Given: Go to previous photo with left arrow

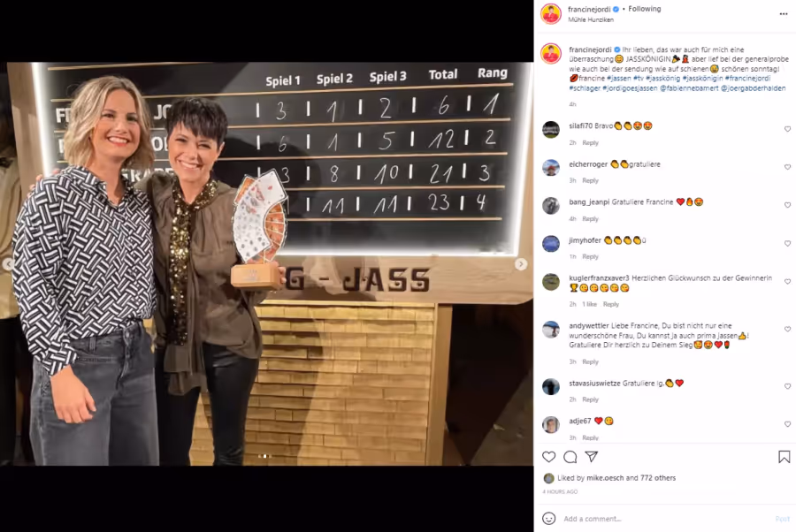Looking at the screenshot, I should point(8,263).
